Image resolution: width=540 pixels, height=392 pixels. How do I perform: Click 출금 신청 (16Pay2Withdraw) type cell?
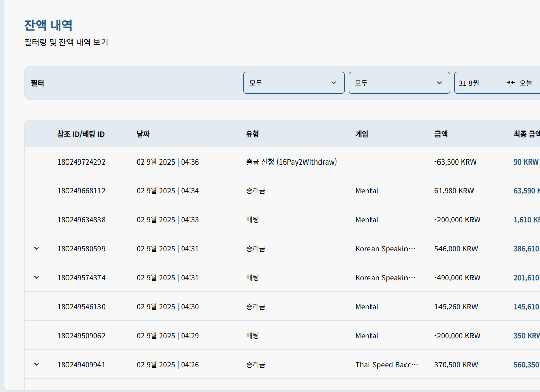(291, 162)
